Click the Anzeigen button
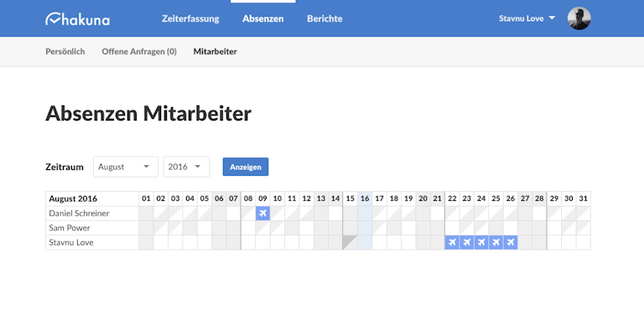 click(246, 167)
